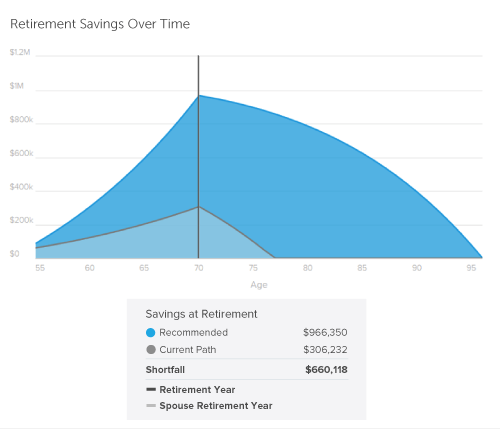Click the Retirement Year legend text
Image resolution: width=500 pixels, height=429 pixels.
click(197, 390)
